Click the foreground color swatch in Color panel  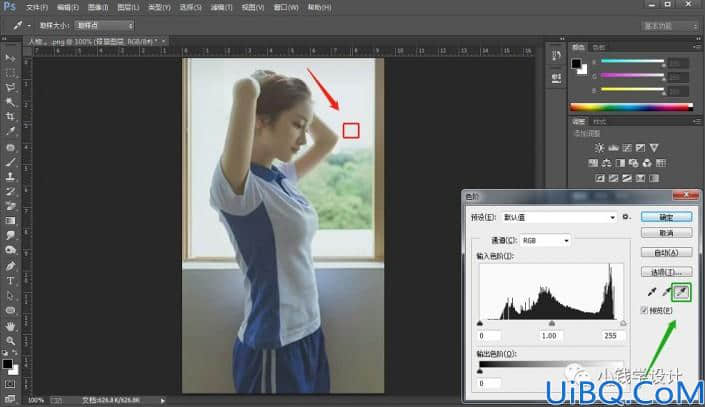pos(576,63)
